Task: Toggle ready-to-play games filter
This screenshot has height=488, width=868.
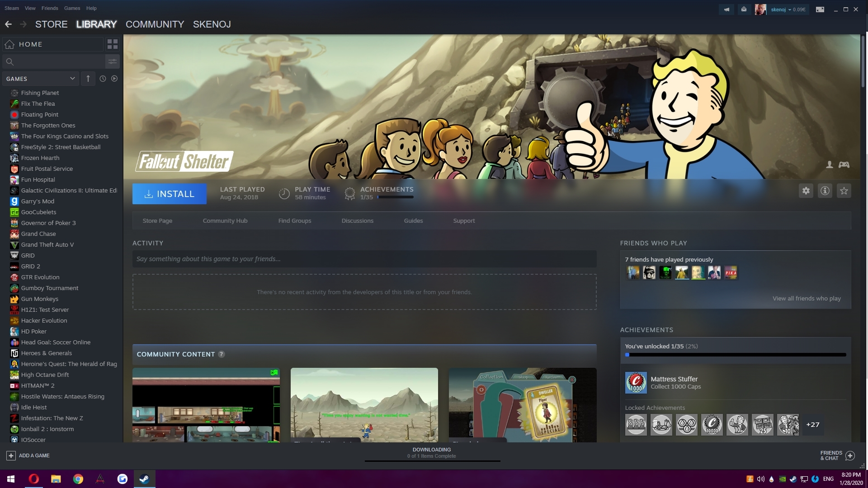Action: point(114,79)
